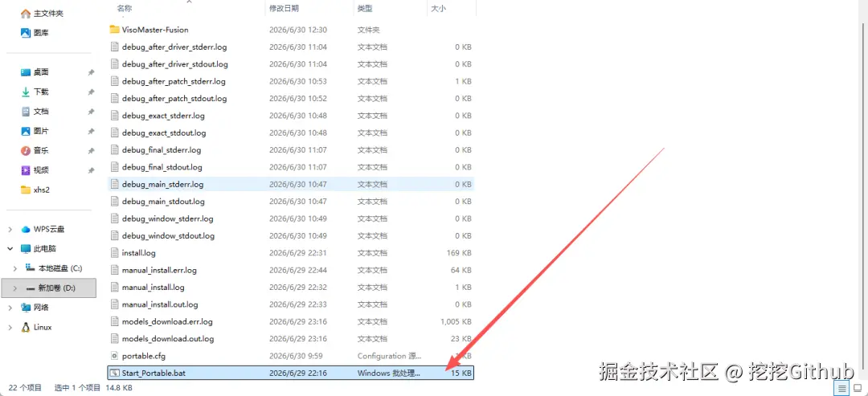Unpin 音乐 using its pin icon
This screenshot has width=868, height=396.
pyautogui.click(x=91, y=151)
